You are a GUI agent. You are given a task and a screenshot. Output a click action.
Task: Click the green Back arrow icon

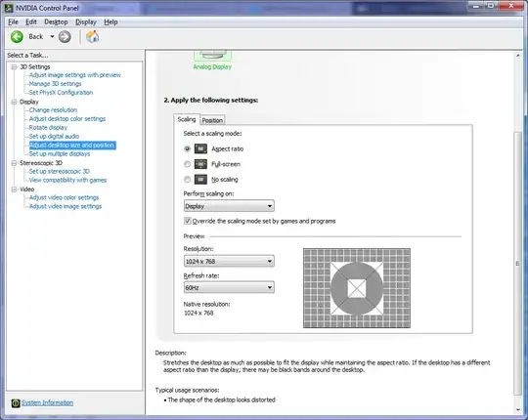point(17,37)
